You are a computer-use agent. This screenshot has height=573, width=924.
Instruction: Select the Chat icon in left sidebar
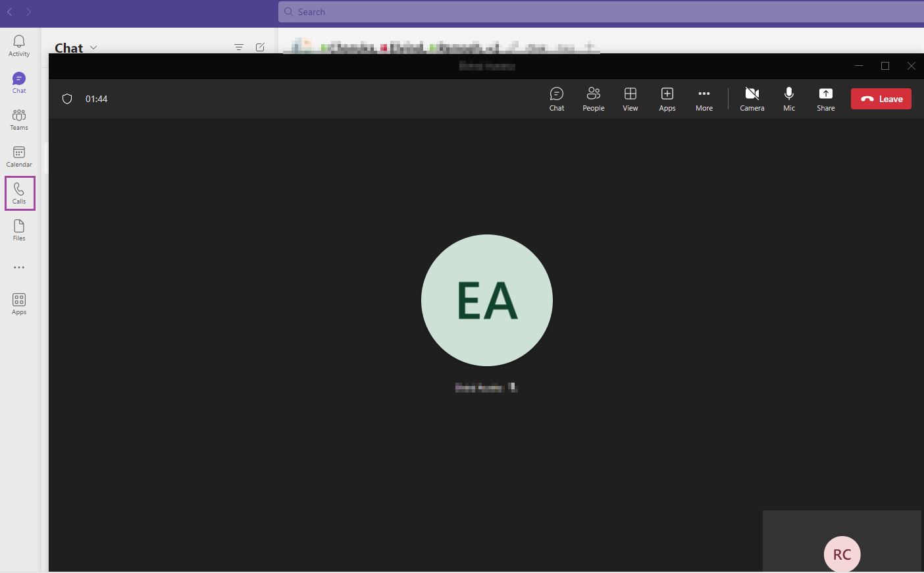tap(19, 83)
